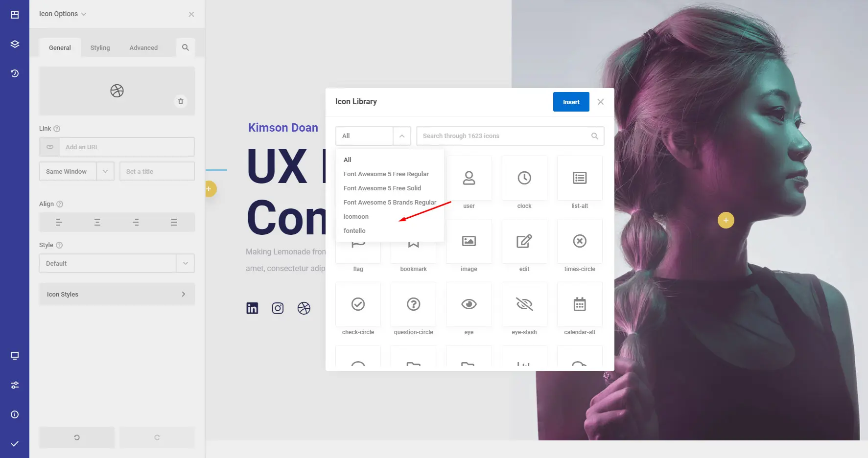The width and height of the screenshot is (868, 458).
Task: Select Font Awesome 5 Free Regular
Action: click(x=386, y=174)
